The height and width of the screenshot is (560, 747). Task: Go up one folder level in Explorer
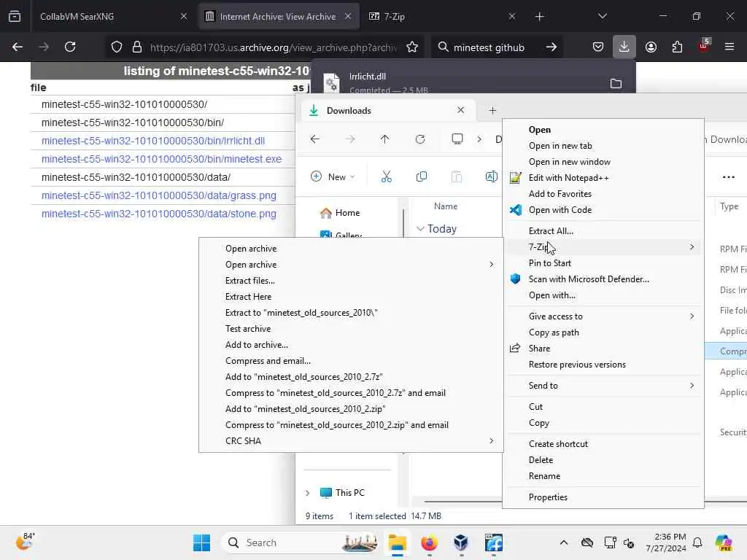point(385,139)
